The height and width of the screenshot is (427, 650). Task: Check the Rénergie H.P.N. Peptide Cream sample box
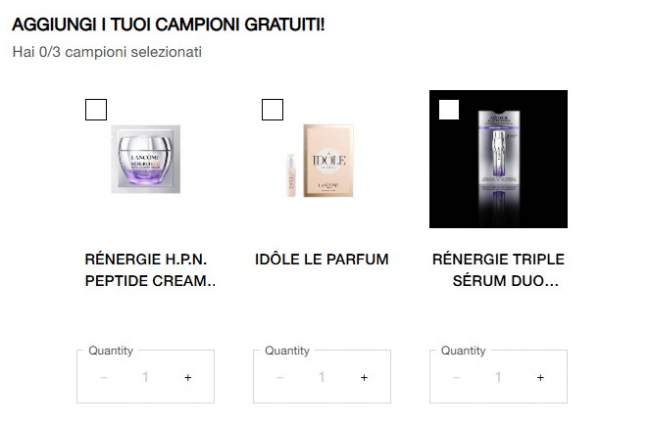point(96,110)
